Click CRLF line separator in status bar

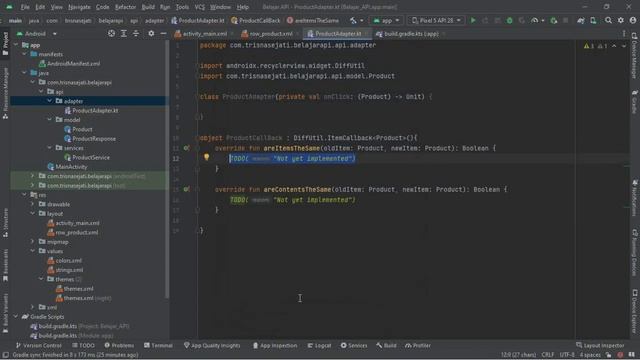click(x=547, y=355)
